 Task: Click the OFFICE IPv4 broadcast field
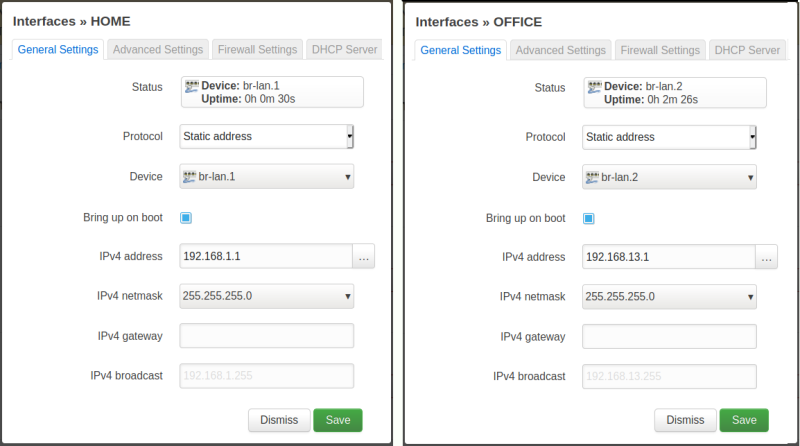[x=669, y=376]
